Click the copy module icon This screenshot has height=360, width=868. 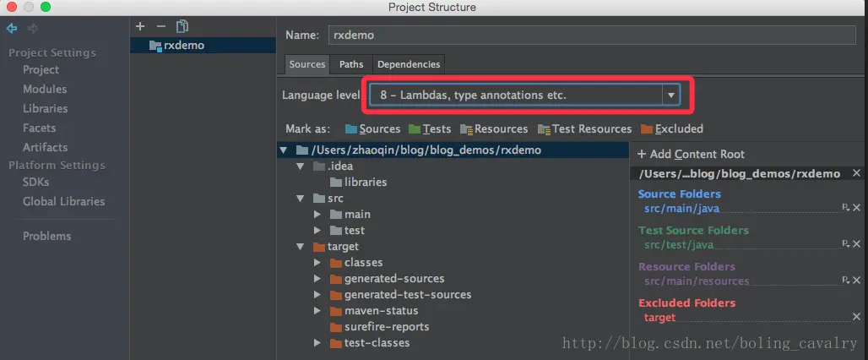(182, 26)
